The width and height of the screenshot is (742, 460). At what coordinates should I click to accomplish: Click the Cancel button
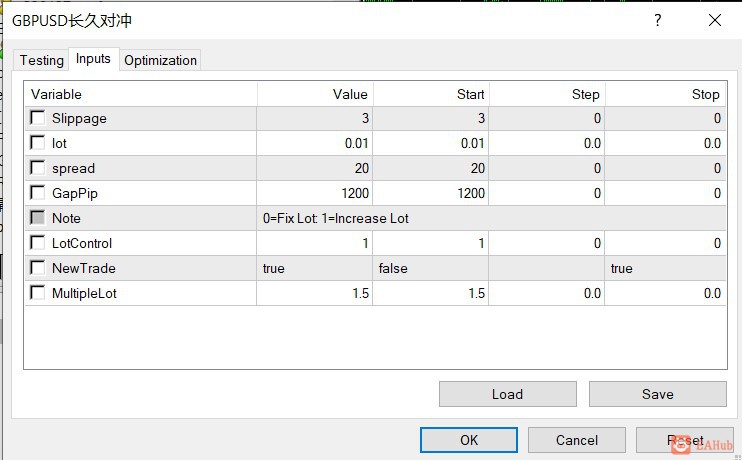(x=577, y=440)
